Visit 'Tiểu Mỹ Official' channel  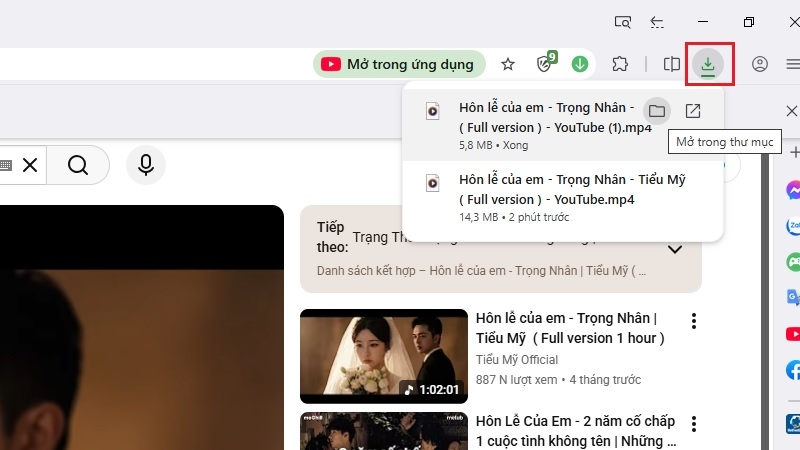coord(517,360)
